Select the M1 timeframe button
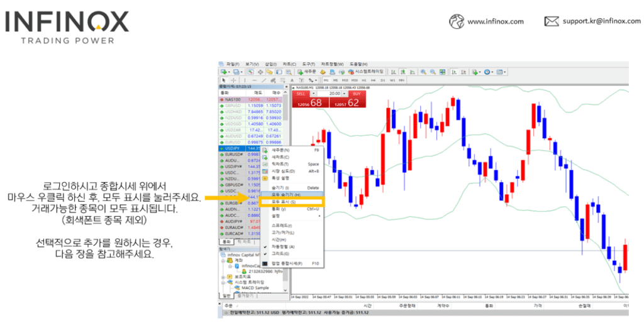This screenshot has width=644, height=333. [x=326, y=80]
